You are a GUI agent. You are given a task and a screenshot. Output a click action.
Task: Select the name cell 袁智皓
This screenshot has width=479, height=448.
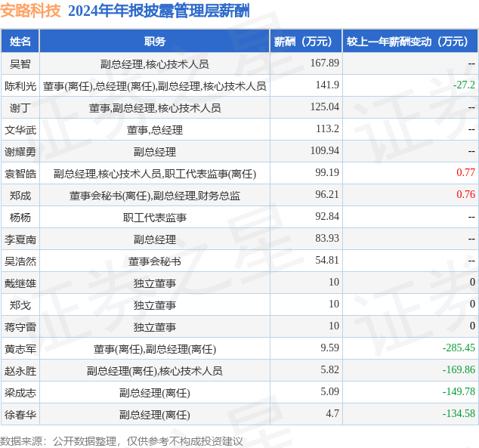pos(20,174)
